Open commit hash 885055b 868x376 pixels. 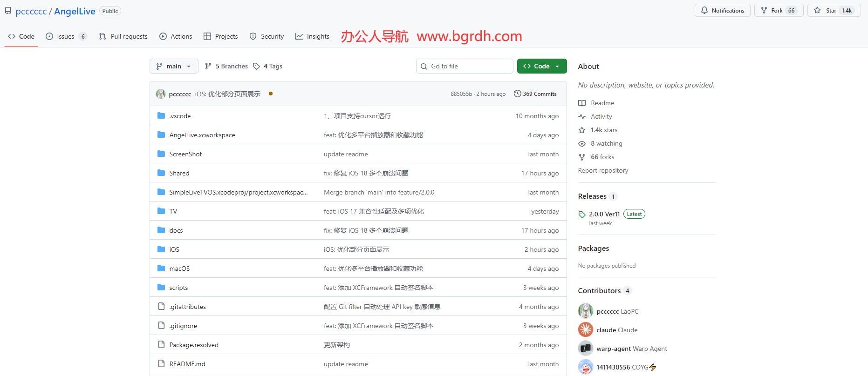click(461, 94)
